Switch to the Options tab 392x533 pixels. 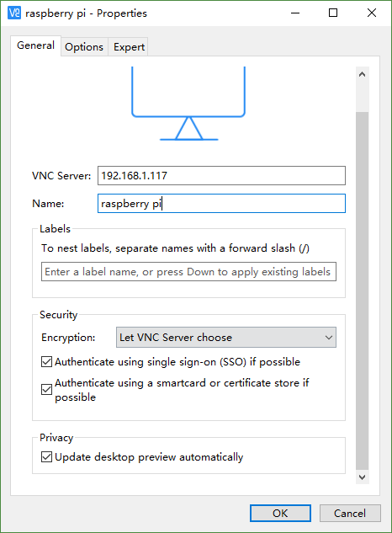click(x=84, y=47)
